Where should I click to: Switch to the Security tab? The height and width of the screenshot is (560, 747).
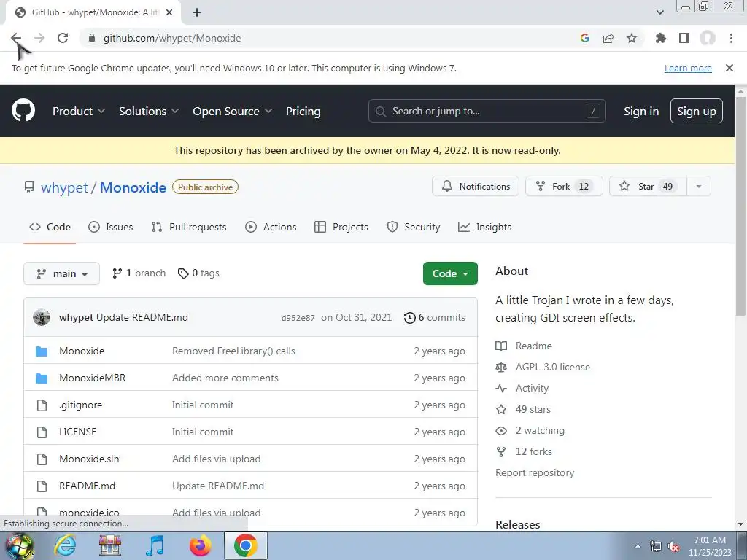point(414,227)
